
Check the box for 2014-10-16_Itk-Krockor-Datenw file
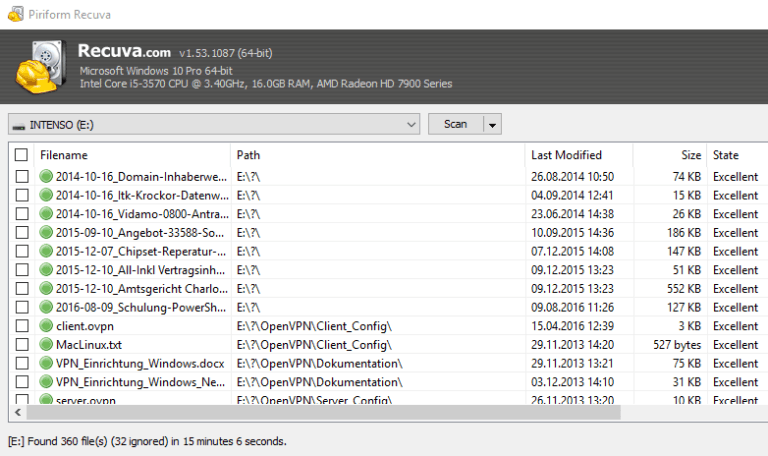coord(22,195)
